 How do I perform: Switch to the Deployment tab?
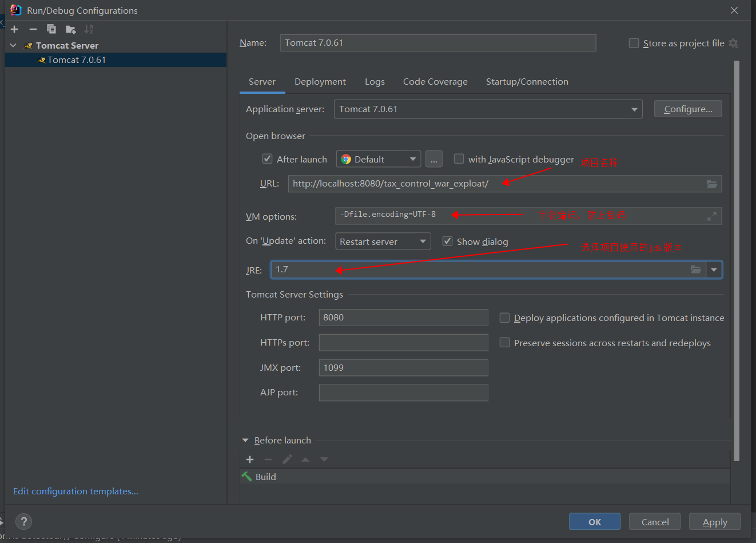(x=320, y=82)
